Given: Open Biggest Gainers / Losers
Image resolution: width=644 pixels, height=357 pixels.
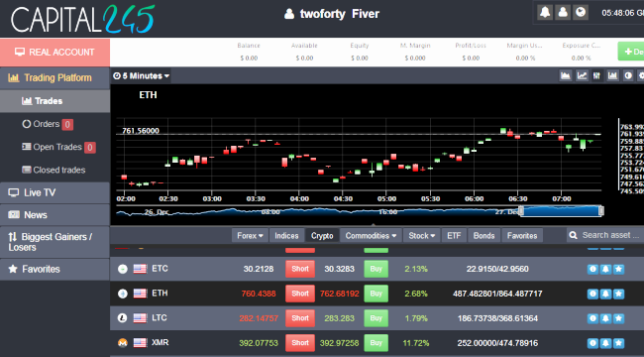Looking at the screenshot, I should (54, 242).
